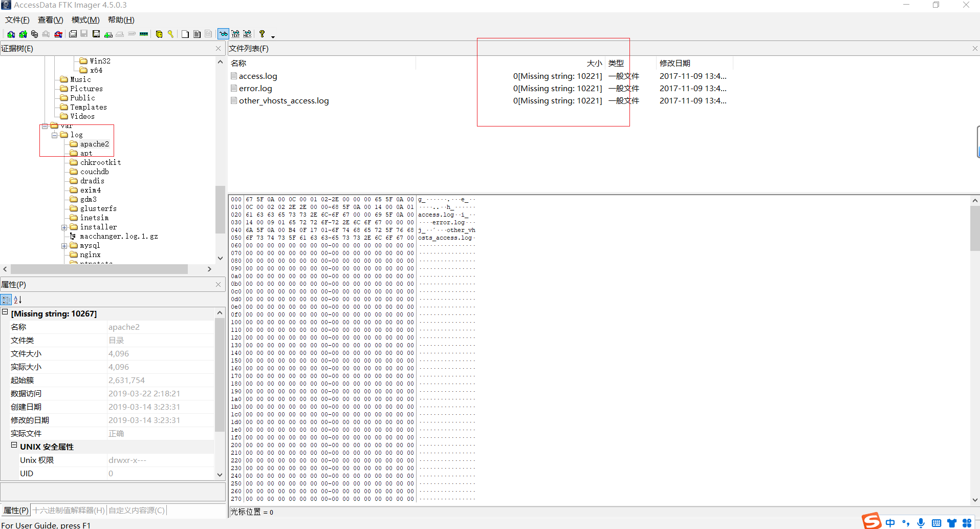Image resolution: width=980 pixels, height=529 pixels.
Task: Expand the mysql folder node
Action: [64, 246]
